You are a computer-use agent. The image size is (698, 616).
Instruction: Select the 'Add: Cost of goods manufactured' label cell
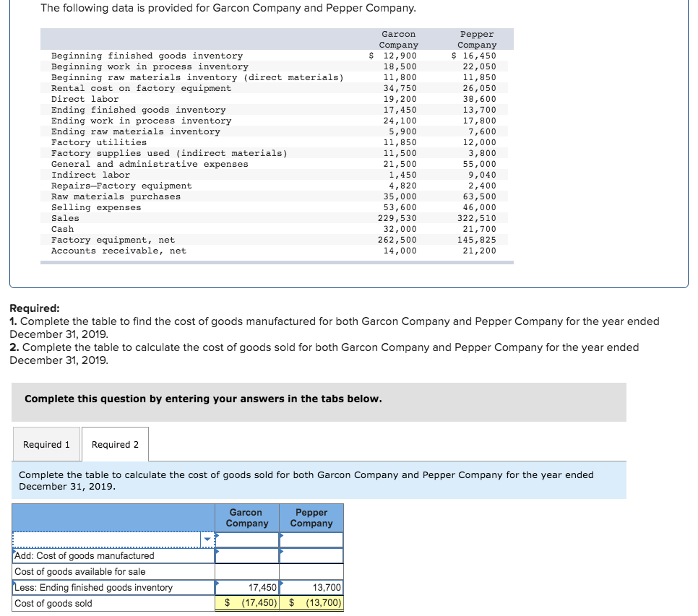tap(113, 555)
